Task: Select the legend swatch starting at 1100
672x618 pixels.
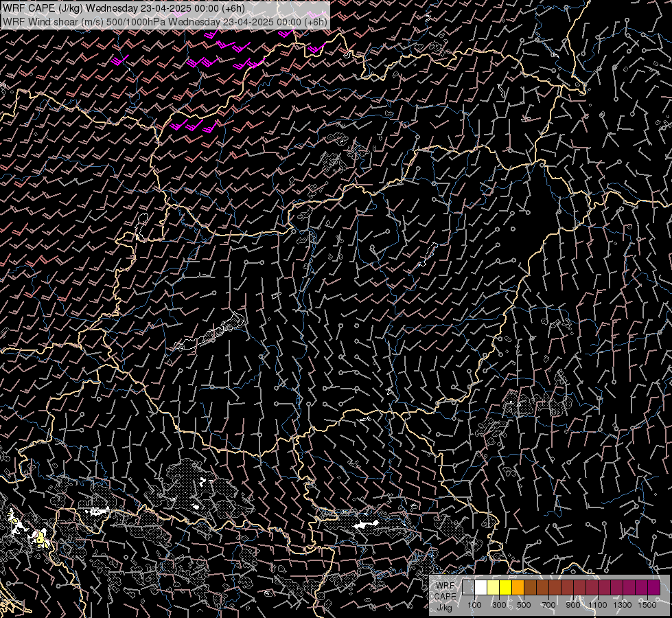Action: 605,587
